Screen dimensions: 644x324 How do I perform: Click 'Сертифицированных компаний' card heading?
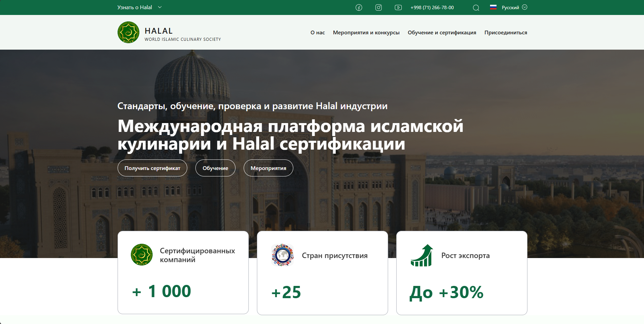click(x=197, y=255)
